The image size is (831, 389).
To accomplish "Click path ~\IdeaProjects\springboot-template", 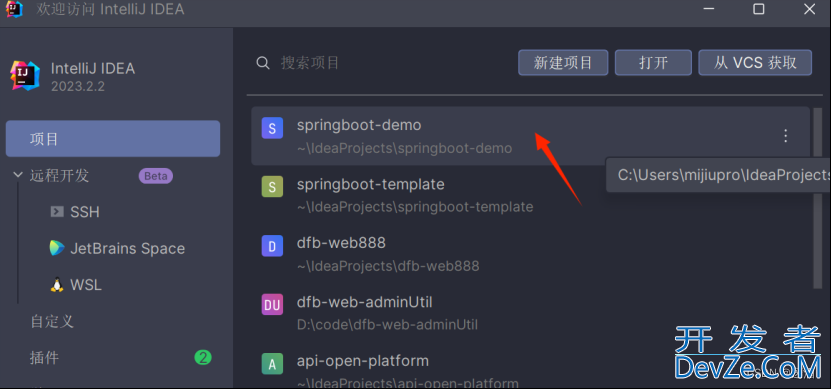I will (x=415, y=207).
